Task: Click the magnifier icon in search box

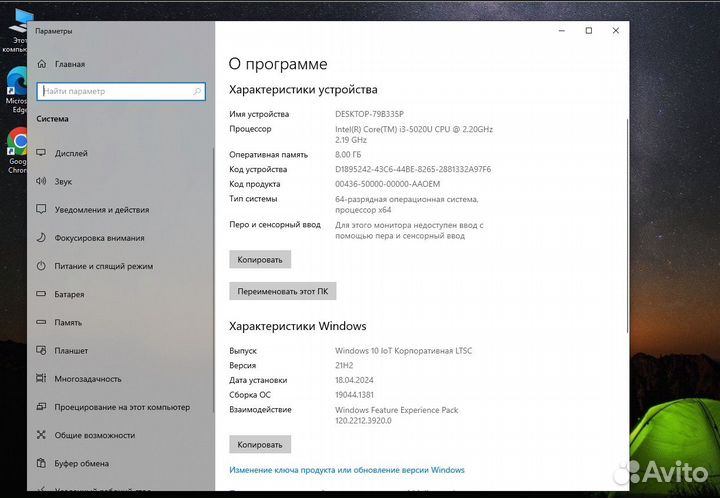Action: [x=197, y=91]
